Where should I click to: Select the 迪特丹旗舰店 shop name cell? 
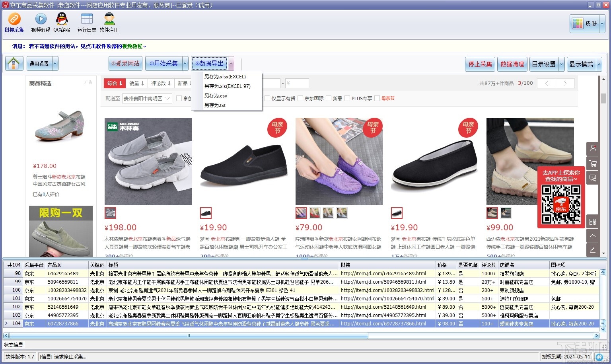click(523, 299)
